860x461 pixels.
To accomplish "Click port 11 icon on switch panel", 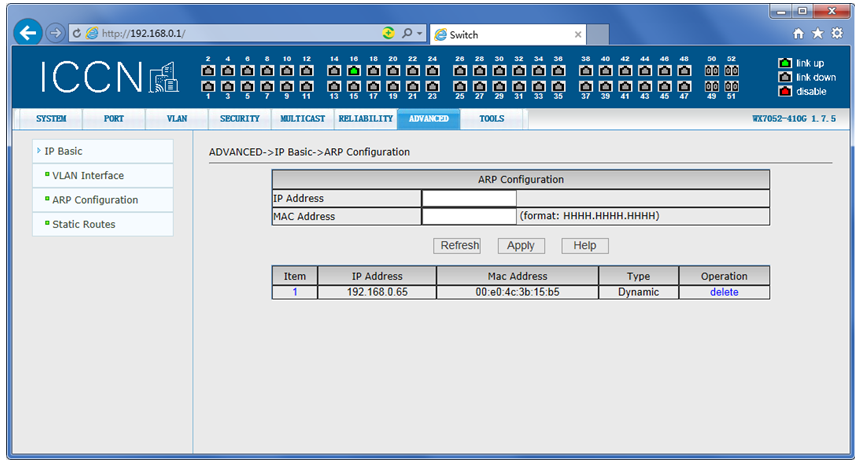I will point(307,86).
